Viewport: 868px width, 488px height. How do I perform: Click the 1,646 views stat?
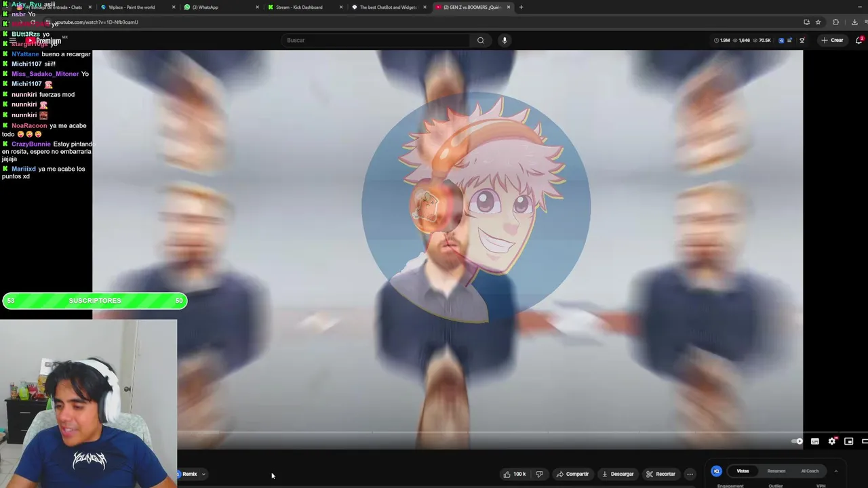click(742, 41)
